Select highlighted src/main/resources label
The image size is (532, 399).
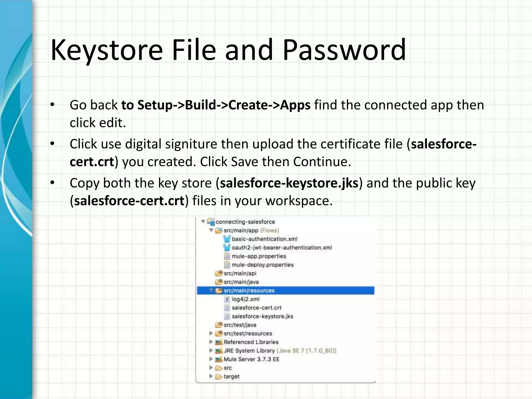coord(249,290)
